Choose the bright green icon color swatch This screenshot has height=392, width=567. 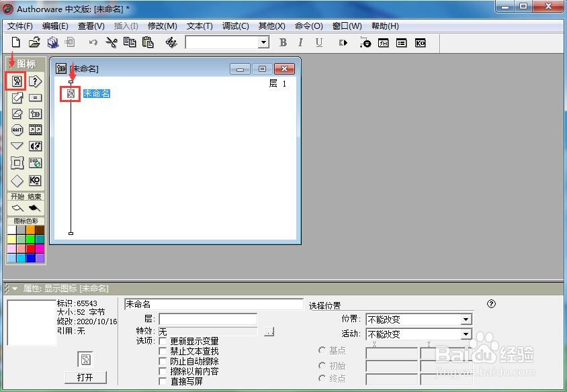(x=30, y=239)
